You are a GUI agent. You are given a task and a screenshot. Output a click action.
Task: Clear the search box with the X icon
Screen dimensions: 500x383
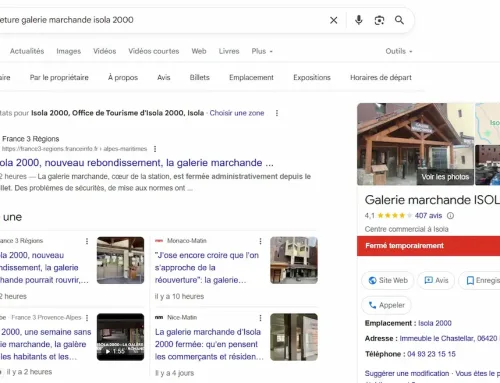[x=333, y=20]
